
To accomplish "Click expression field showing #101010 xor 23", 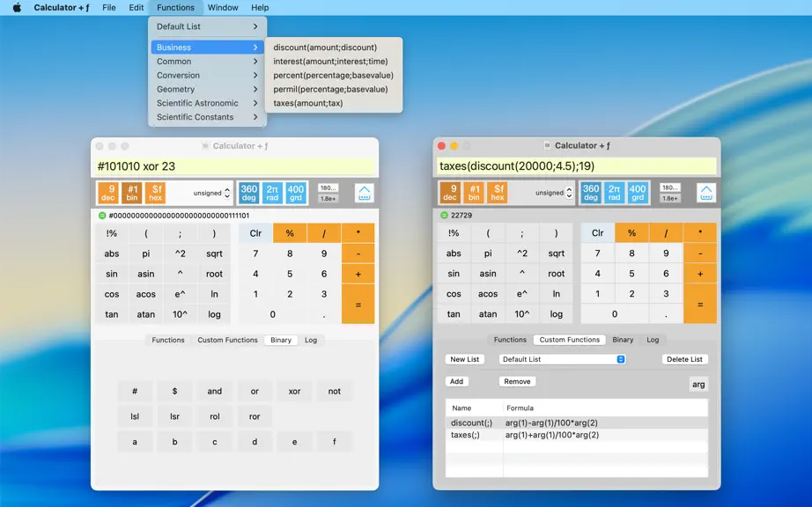I will click(x=234, y=166).
